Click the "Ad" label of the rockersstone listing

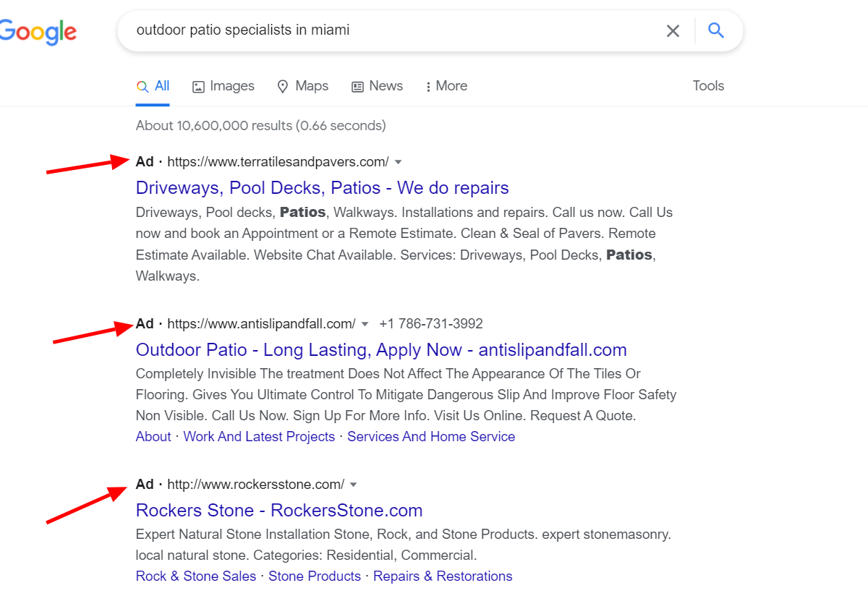click(x=145, y=485)
